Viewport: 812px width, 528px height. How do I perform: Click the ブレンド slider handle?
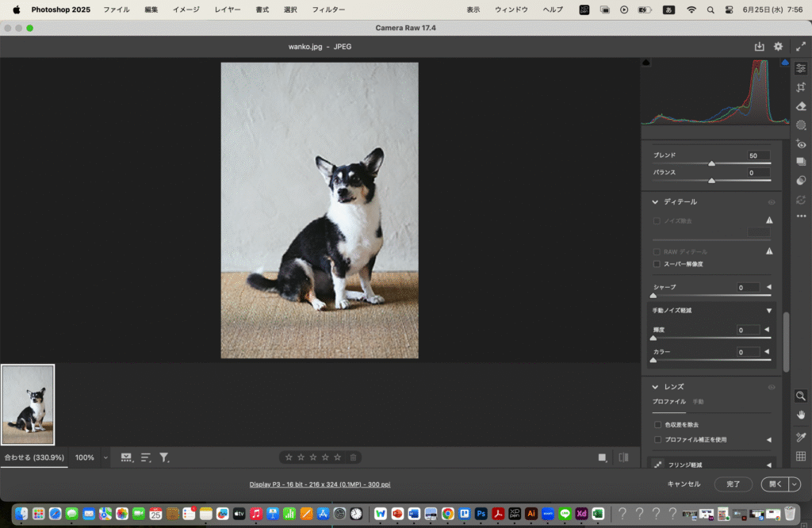[x=711, y=163]
